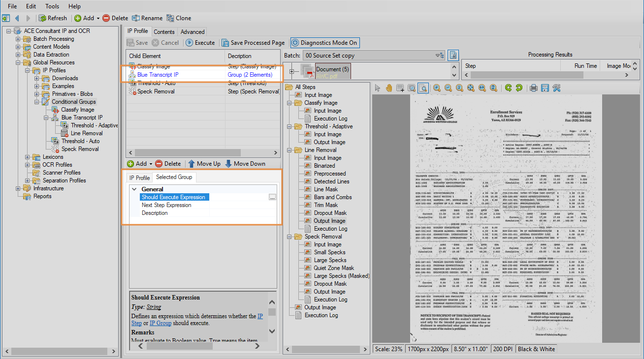Click the print image icon
Screen dimensions: 644x359
[533, 88]
